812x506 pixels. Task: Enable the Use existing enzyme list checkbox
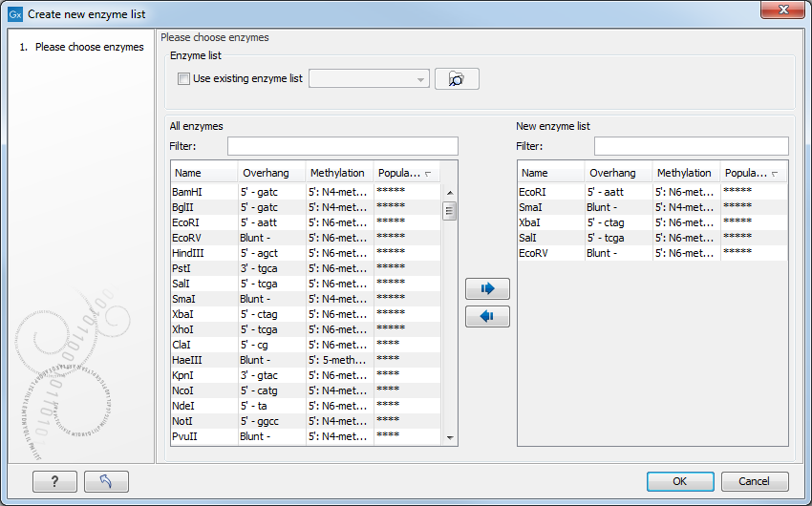184,79
